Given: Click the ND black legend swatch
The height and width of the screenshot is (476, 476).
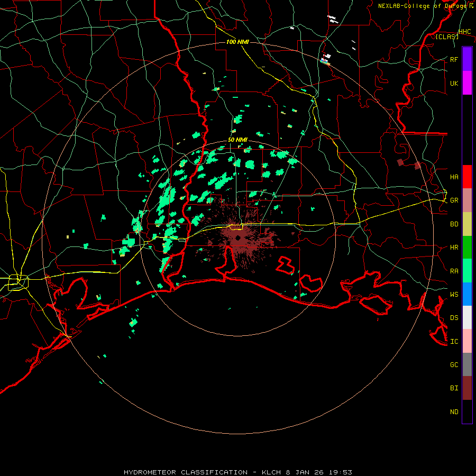Looking at the screenshot, I should click(x=467, y=411).
